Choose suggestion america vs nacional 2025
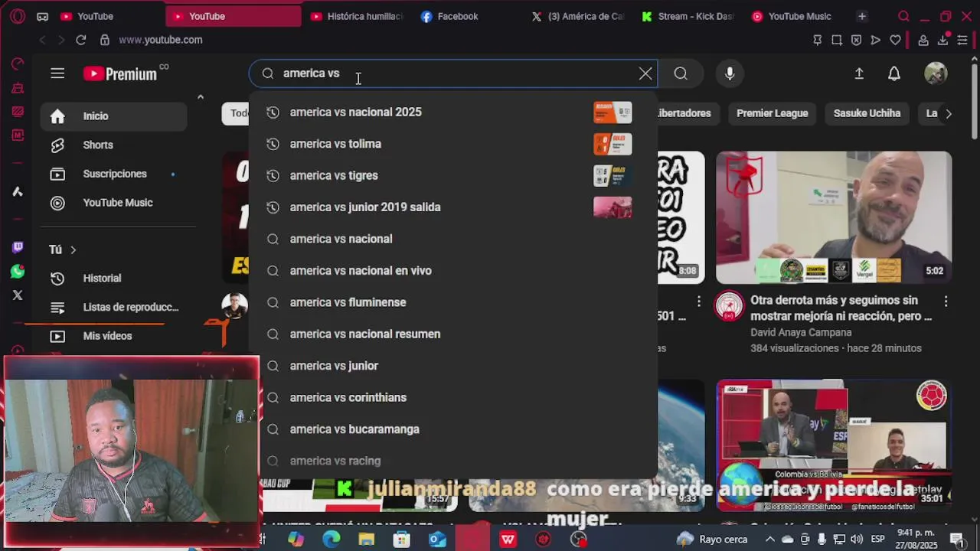Viewport: 980px width, 551px height. pos(452,112)
